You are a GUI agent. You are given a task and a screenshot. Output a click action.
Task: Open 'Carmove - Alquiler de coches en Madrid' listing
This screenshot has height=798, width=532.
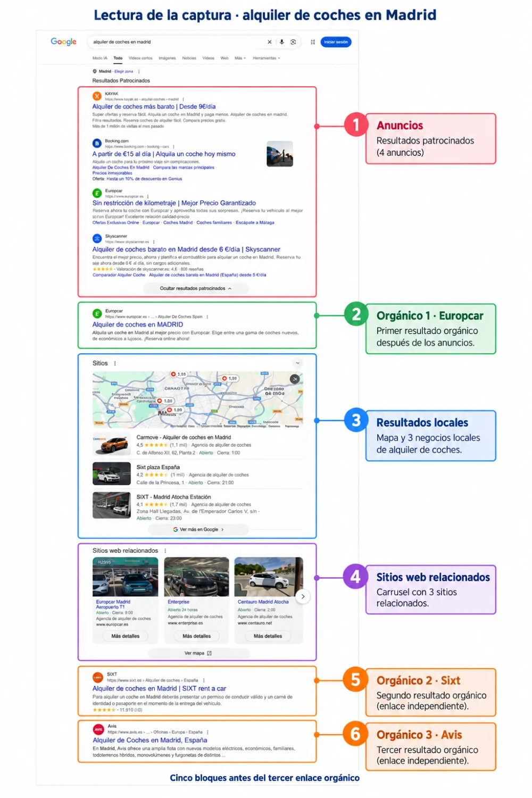[x=184, y=437]
